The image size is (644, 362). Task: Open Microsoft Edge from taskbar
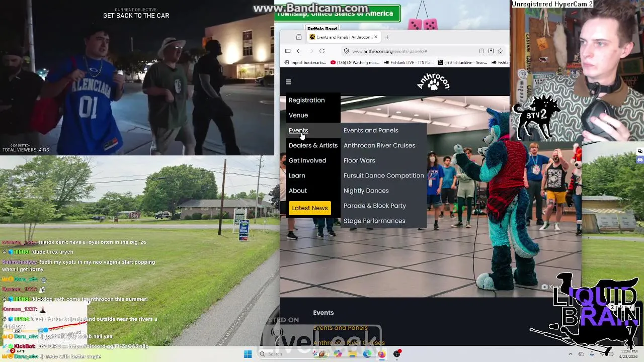(367, 354)
